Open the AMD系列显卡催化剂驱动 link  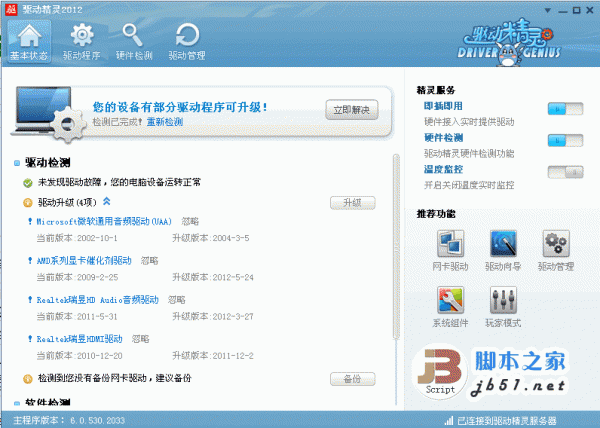pos(84,261)
